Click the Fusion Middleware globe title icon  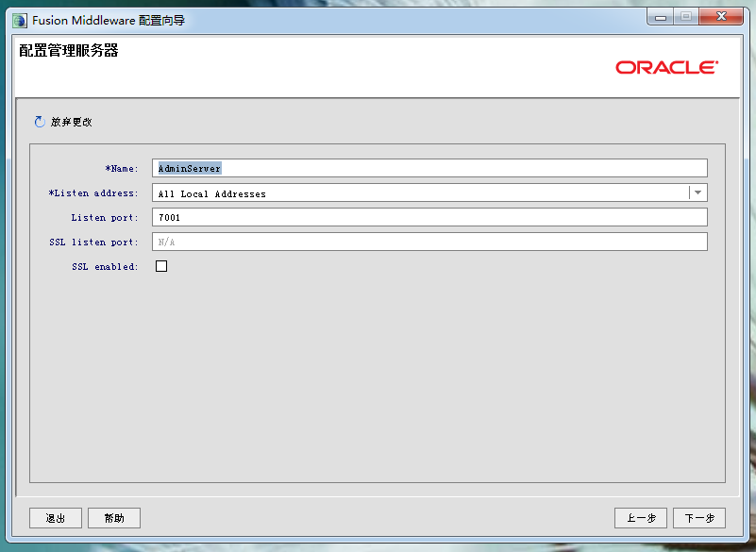coord(20,20)
